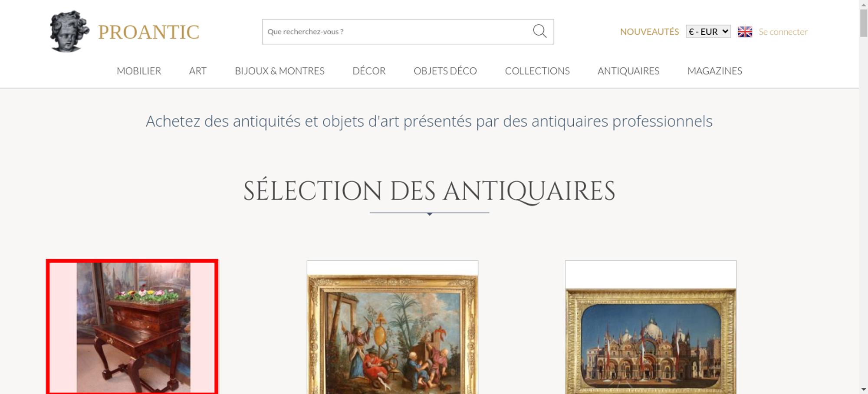The width and height of the screenshot is (868, 394).
Task: Click the magnifying glass search icon
Action: tap(539, 31)
